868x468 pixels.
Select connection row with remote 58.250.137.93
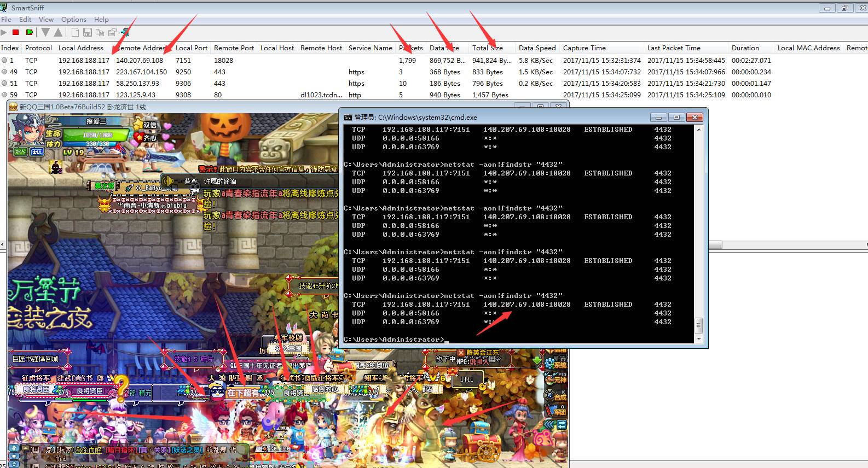coord(434,84)
